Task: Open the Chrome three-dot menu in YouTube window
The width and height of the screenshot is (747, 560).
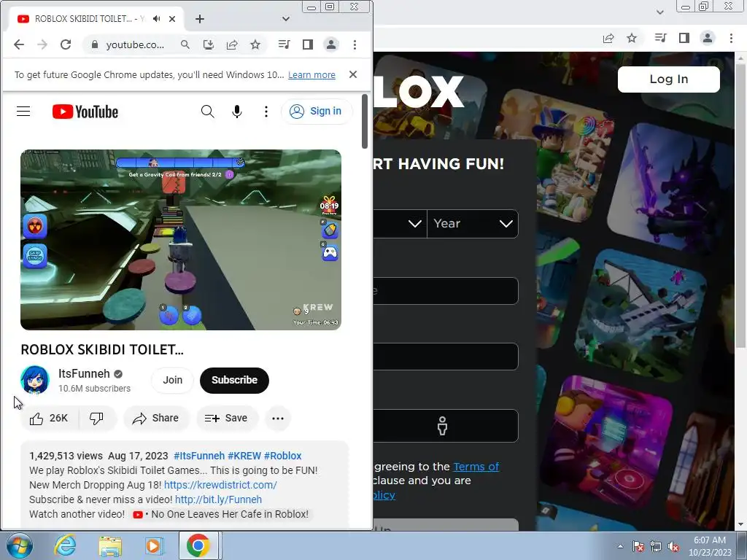Action: (355, 44)
